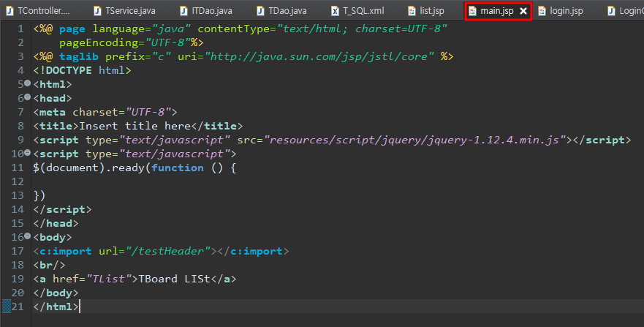Click the Java file icon on TController tab
The image size is (644, 327).
(10, 11)
